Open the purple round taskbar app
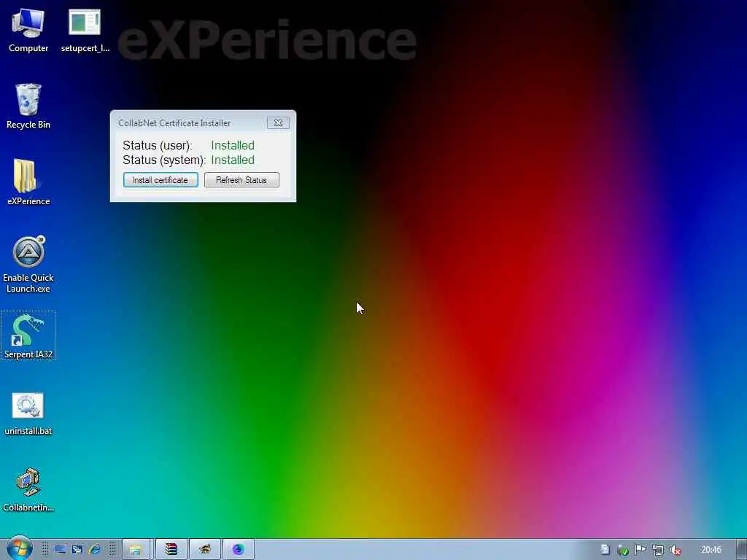This screenshot has width=747, height=560. pyautogui.click(x=239, y=550)
